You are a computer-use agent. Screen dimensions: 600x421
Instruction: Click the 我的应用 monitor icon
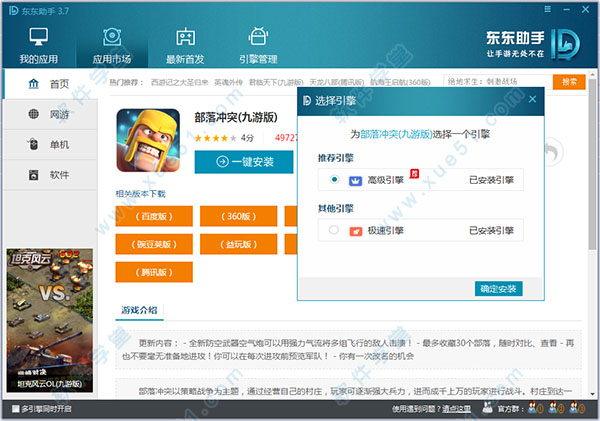tap(39, 36)
